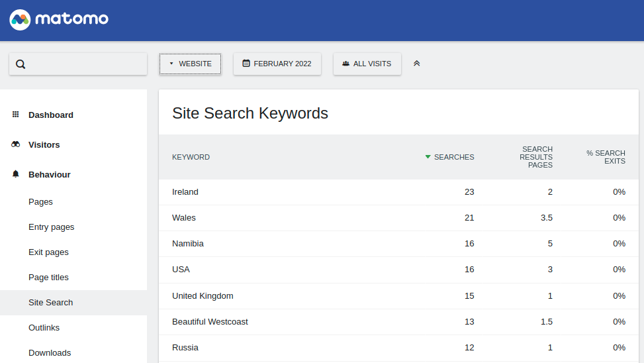Click the Visitors binoculars icon
The width and height of the screenshot is (644, 363).
[16, 144]
